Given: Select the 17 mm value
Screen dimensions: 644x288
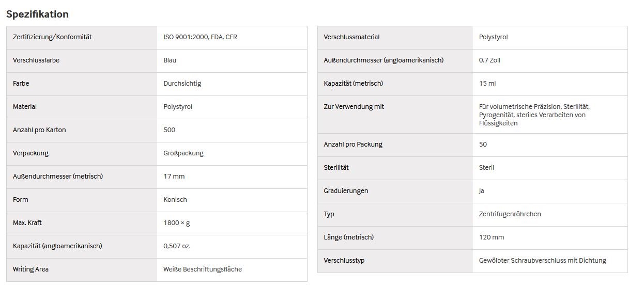Looking at the screenshot, I should click(174, 177).
